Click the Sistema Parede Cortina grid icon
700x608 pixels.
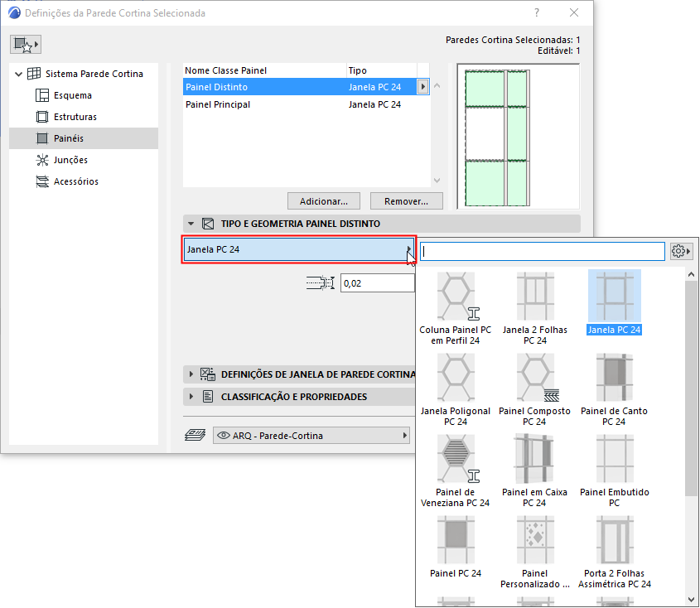click(x=34, y=74)
